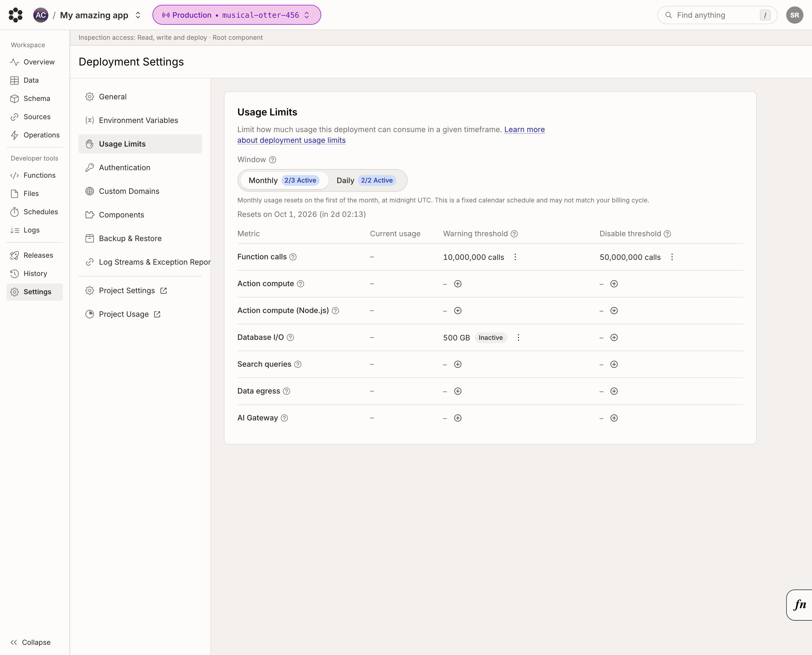Add warning threshold for Search queries
812x655 pixels.
pos(458,364)
